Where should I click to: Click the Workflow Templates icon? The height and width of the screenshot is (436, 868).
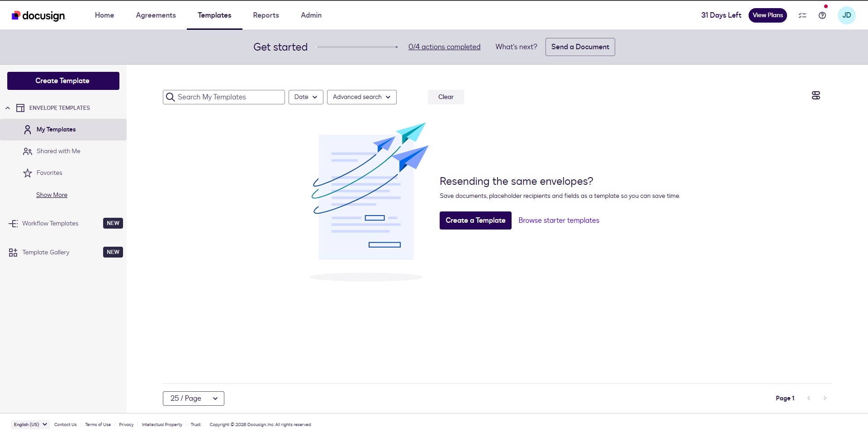pyautogui.click(x=13, y=224)
